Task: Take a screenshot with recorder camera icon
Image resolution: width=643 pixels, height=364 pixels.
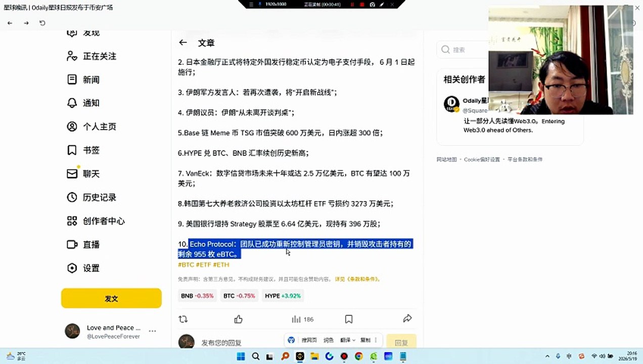Action: [x=373, y=4]
